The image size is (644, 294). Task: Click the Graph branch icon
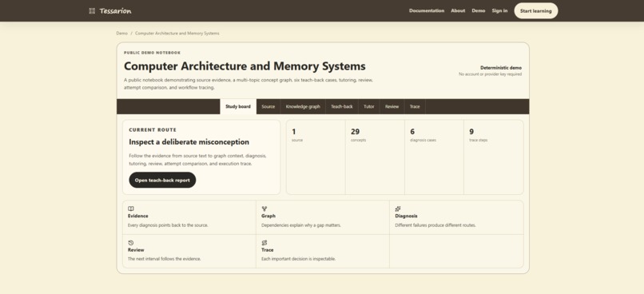tap(264, 209)
